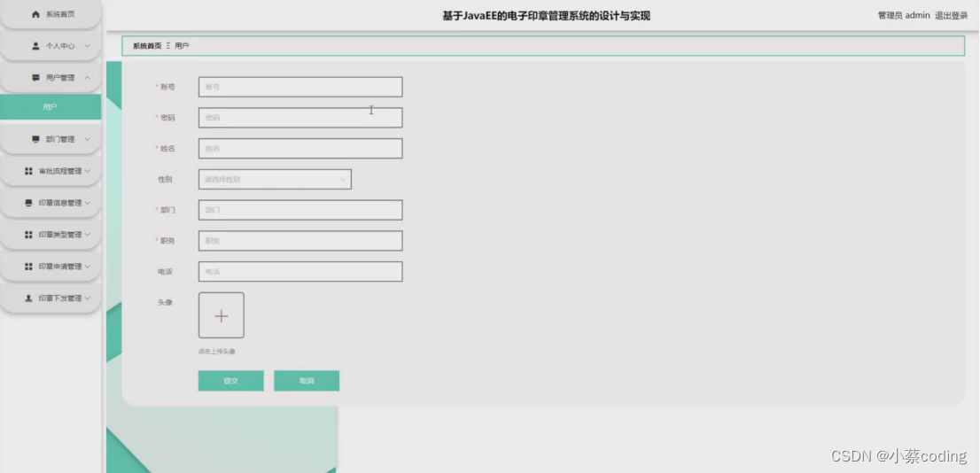This screenshot has width=980, height=473.
Task: Focus the 电话 input field
Action: (300, 272)
